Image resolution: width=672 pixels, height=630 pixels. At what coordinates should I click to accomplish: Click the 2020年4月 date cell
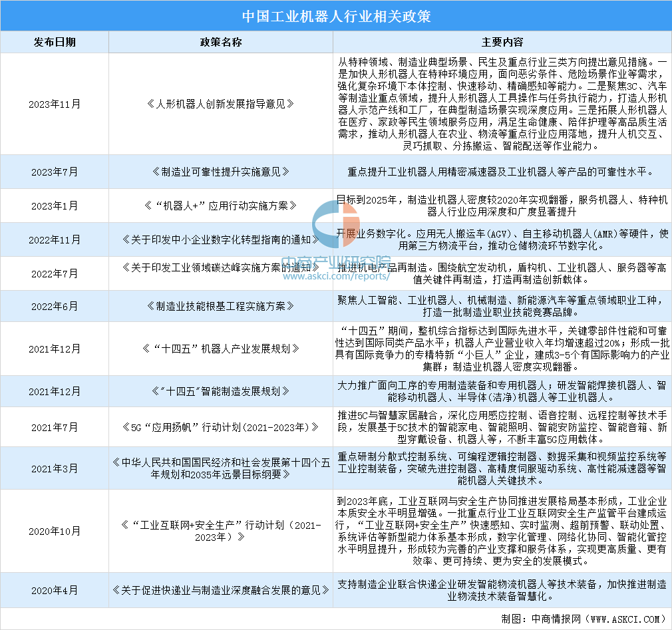coord(55,590)
